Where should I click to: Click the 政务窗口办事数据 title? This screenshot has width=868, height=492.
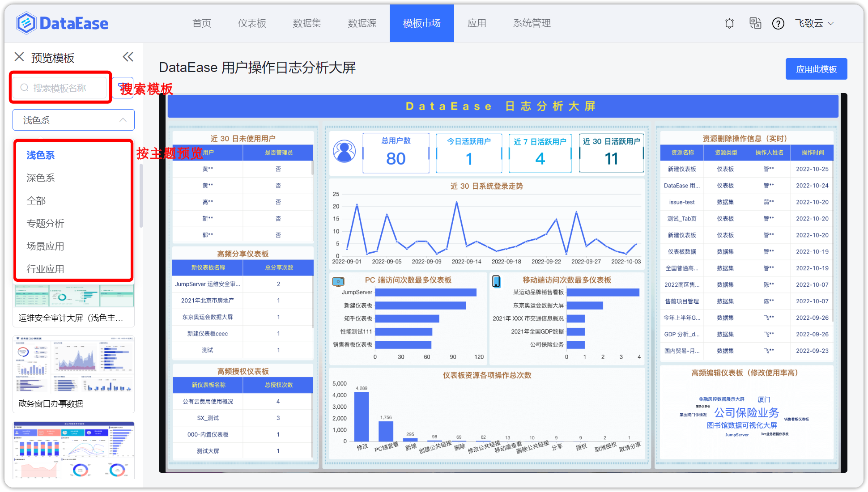(51, 403)
